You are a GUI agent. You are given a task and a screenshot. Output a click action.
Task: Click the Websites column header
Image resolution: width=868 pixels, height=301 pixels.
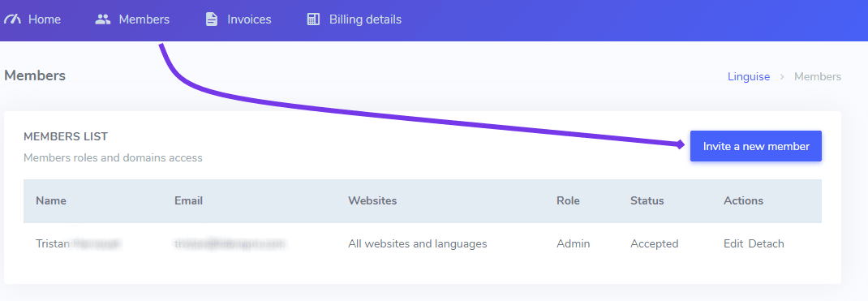(x=372, y=200)
